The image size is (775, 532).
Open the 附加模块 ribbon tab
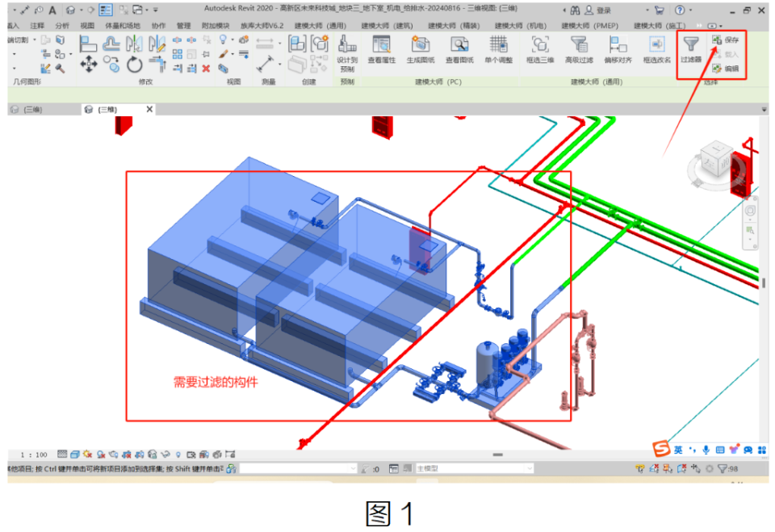click(216, 25)
